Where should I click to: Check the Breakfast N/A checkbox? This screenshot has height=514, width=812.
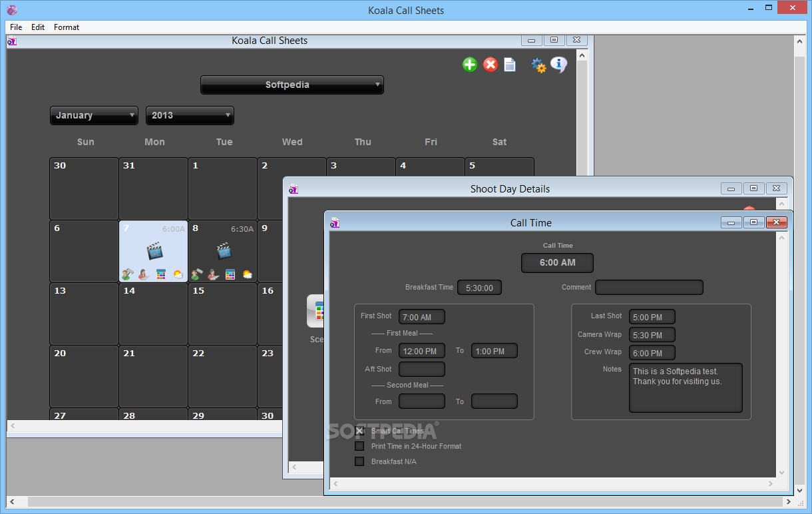[x=359, y=461]
